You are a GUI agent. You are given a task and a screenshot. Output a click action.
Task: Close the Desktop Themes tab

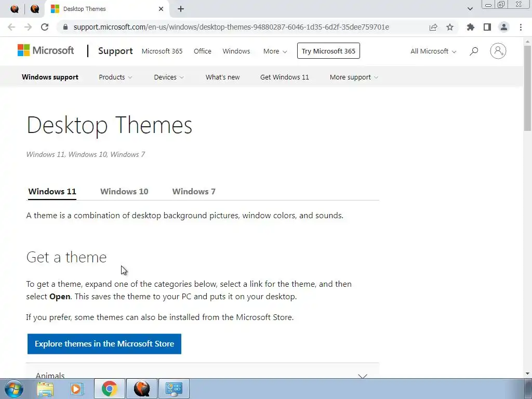click(161, 9)
